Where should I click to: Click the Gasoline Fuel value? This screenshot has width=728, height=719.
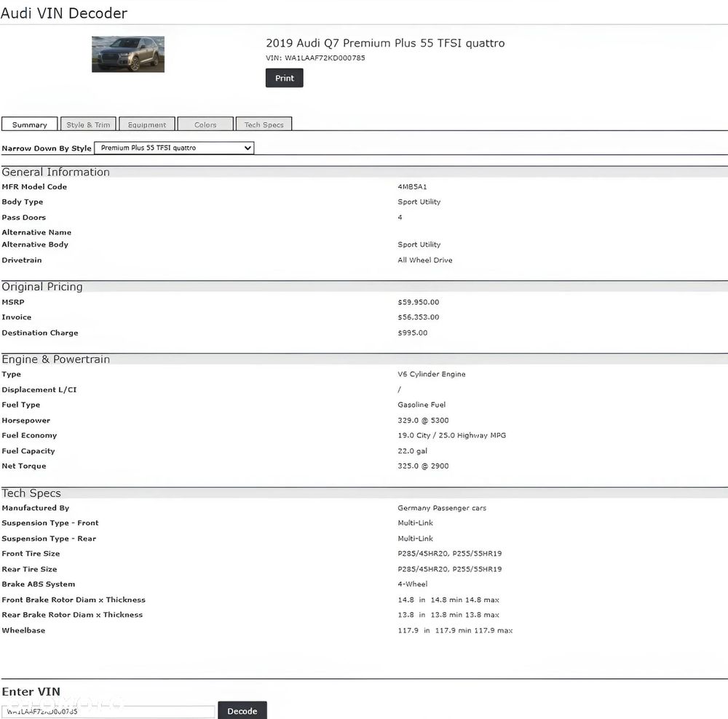[422, 405]
